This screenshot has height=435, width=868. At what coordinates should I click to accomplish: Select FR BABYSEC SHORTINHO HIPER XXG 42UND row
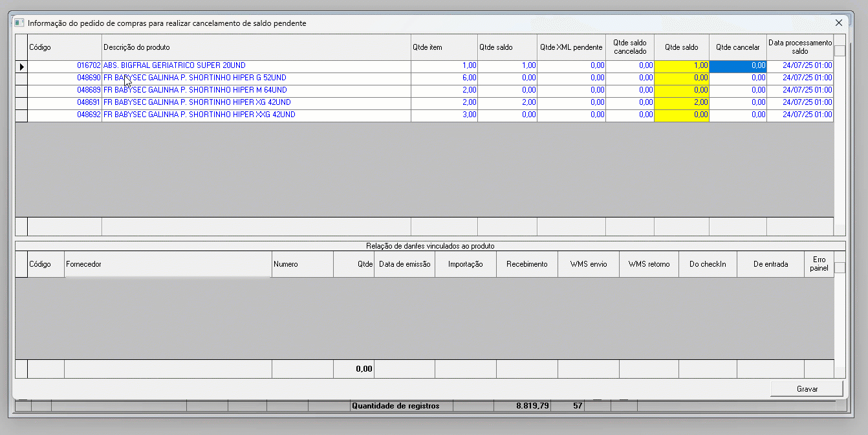(256, 115)
